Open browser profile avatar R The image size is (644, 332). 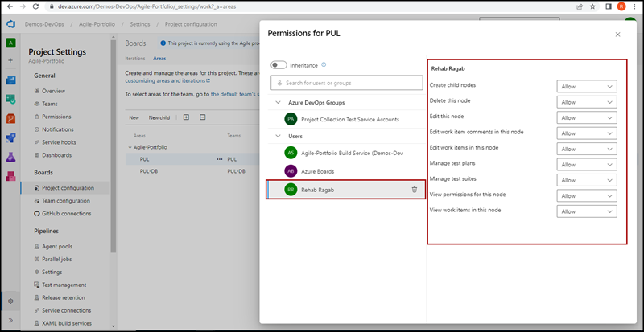pos(621,6)
